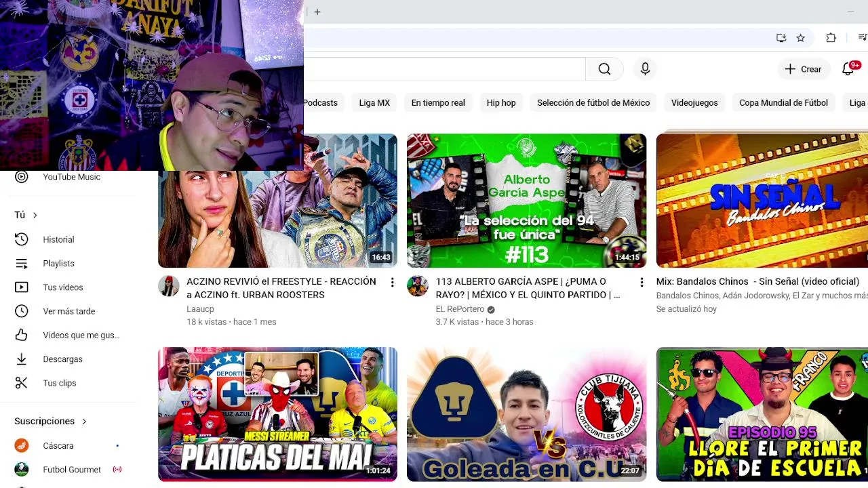Screen dimensions: 868x488
Task: Select Copa Mundial de Fútbol chip
Action: (783, 103)
